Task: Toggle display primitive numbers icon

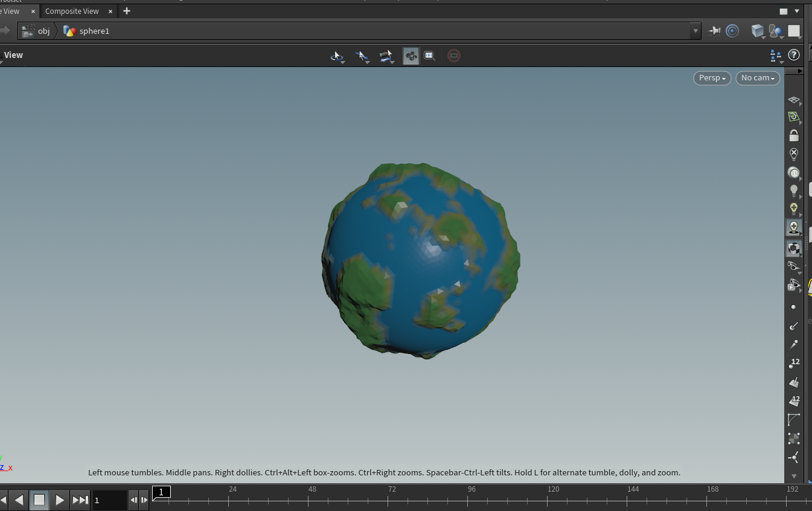Action: 794,401
